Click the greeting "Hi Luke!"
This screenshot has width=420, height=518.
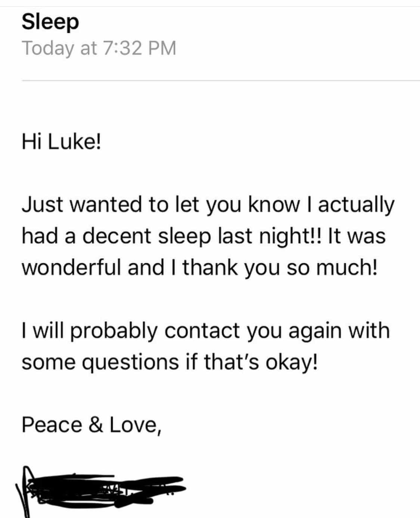click(62, 142)
